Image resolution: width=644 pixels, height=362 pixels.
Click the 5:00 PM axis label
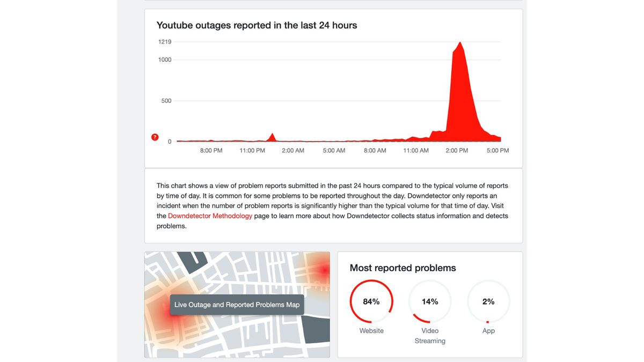(x=497, y=151)
